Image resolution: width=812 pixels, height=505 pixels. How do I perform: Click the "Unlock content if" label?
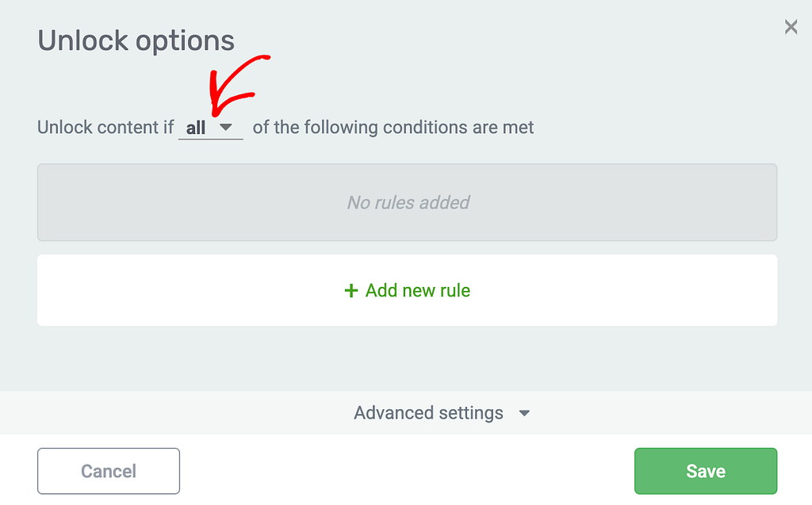click(x=105, y=127)
